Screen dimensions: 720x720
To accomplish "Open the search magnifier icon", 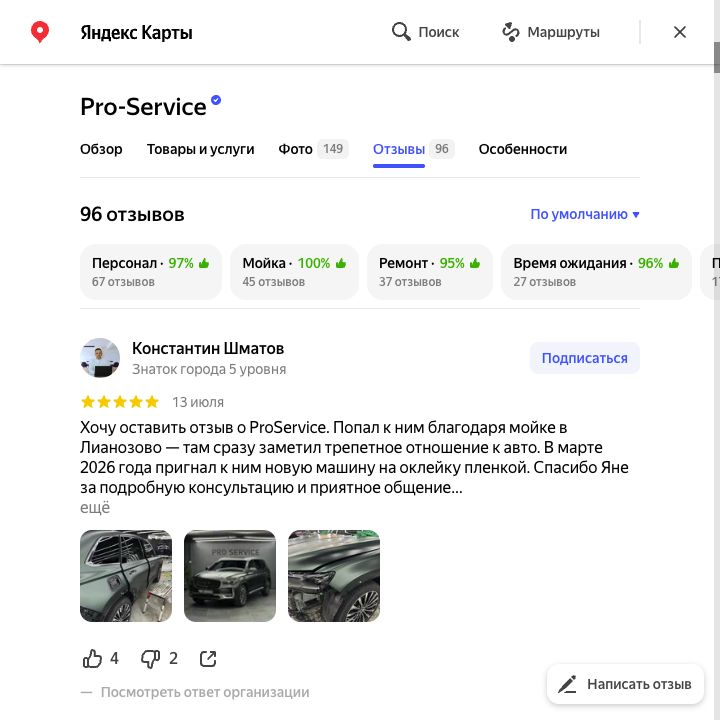I will click(401, 32).
